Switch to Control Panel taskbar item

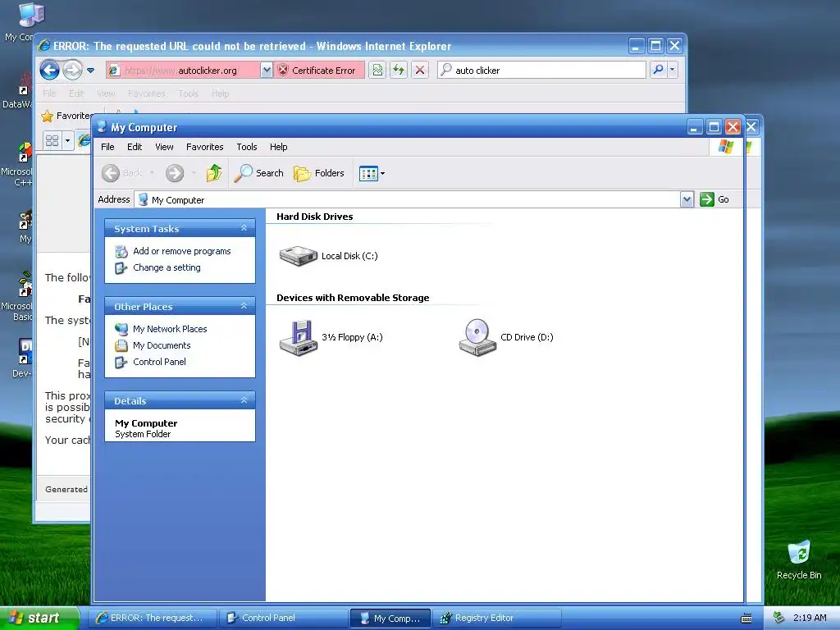tap(284, 618)
